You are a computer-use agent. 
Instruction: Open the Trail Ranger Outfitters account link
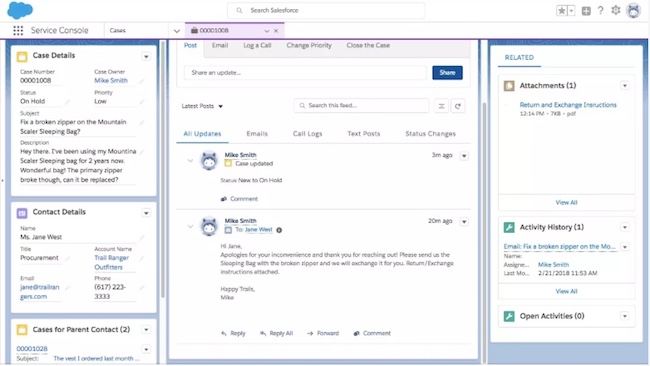[111, 262]
